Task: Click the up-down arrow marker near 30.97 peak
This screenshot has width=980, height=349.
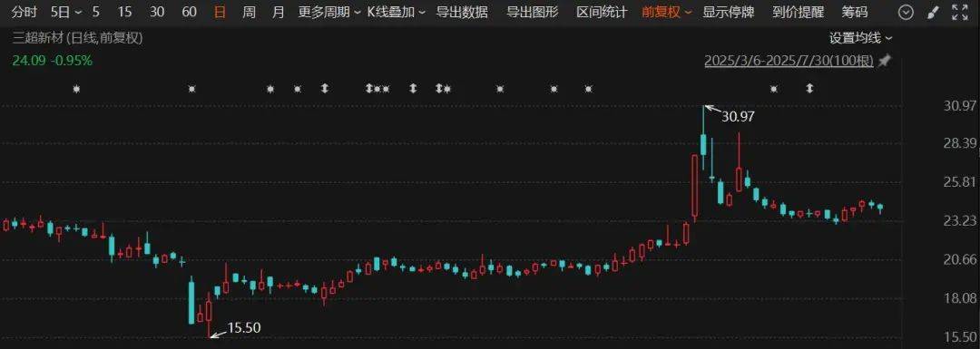Action: (x=809, y=89)
